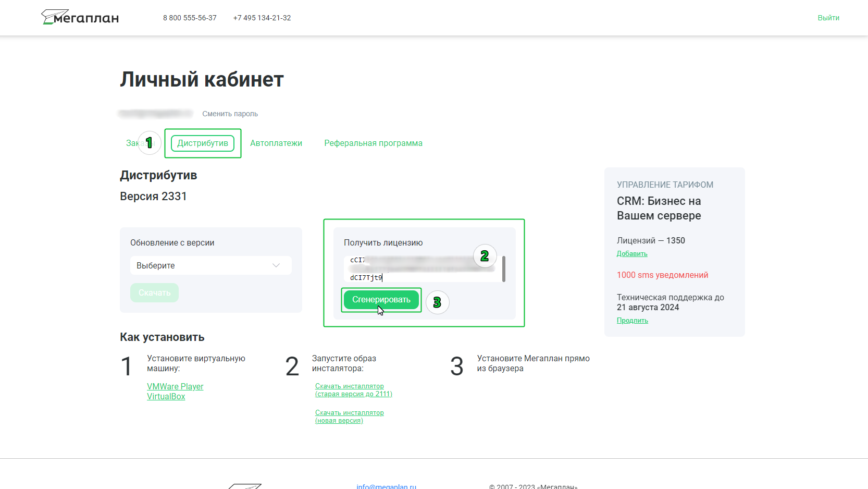The height and width of the screenshot is (489, 868).
Task: Click phone number 8 800 555-56-37
Action: 190,18
